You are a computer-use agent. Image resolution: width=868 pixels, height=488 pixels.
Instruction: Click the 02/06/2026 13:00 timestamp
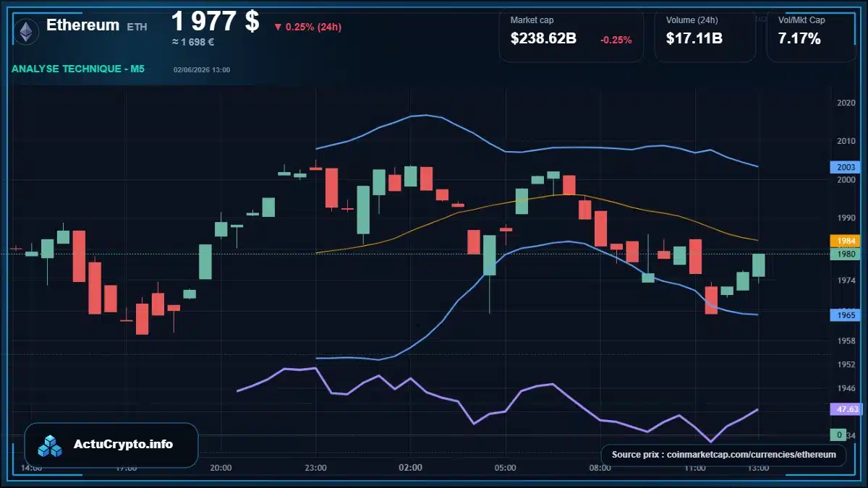pos(202,70)
